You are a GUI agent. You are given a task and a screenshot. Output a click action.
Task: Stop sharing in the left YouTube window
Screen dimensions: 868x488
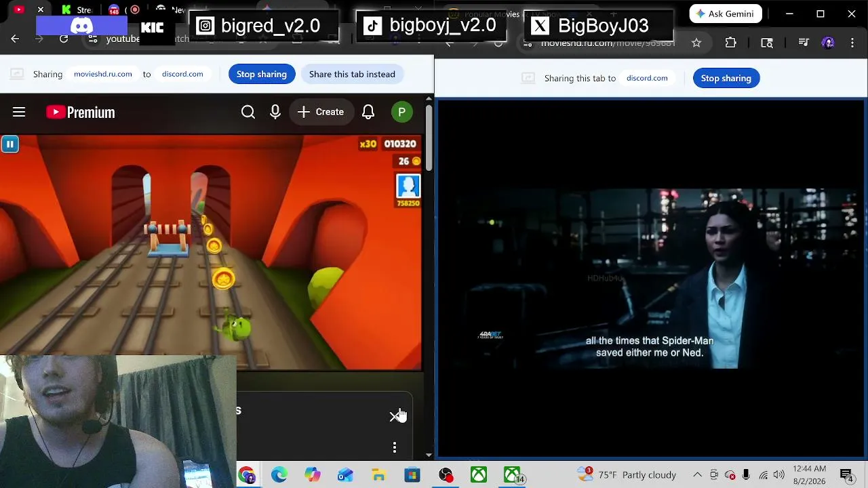(262, 74)
